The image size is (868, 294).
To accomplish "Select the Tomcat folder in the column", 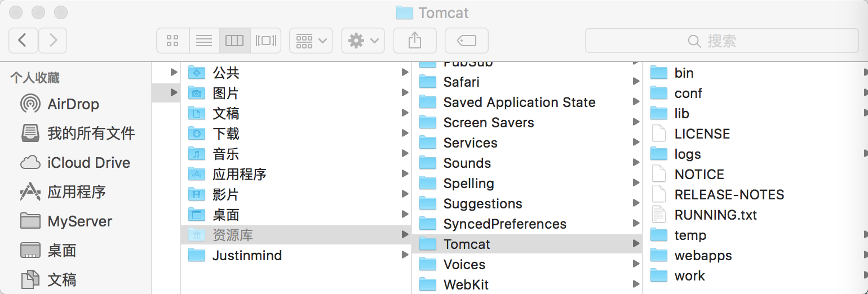I will pos(527,244).
